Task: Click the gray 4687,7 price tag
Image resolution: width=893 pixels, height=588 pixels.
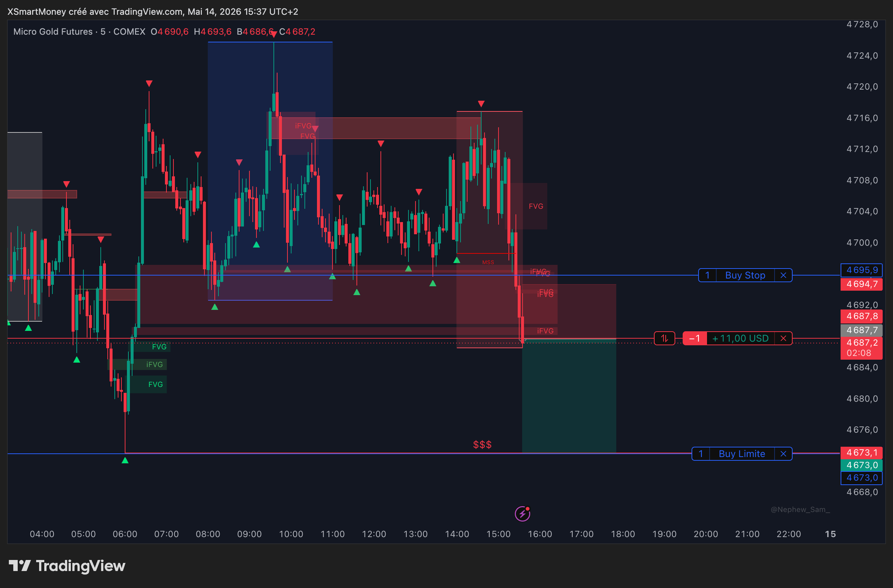Action: point(862,330)
